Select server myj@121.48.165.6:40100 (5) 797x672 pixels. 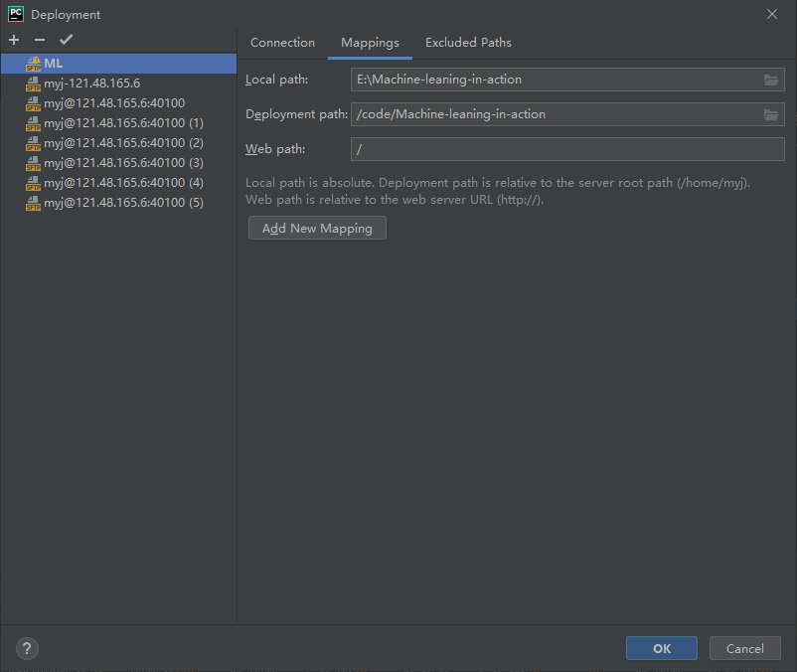119,203
